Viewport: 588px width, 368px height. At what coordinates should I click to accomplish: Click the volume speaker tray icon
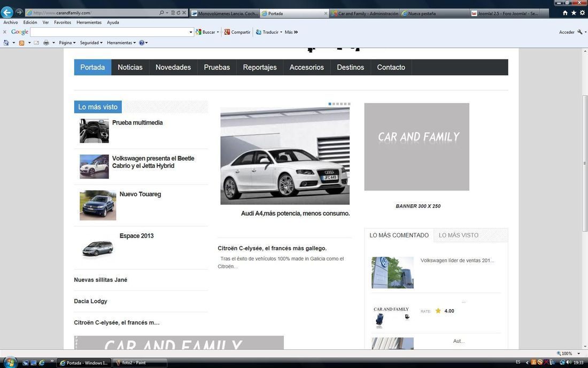pyautogui.click(x=569, y=362)
